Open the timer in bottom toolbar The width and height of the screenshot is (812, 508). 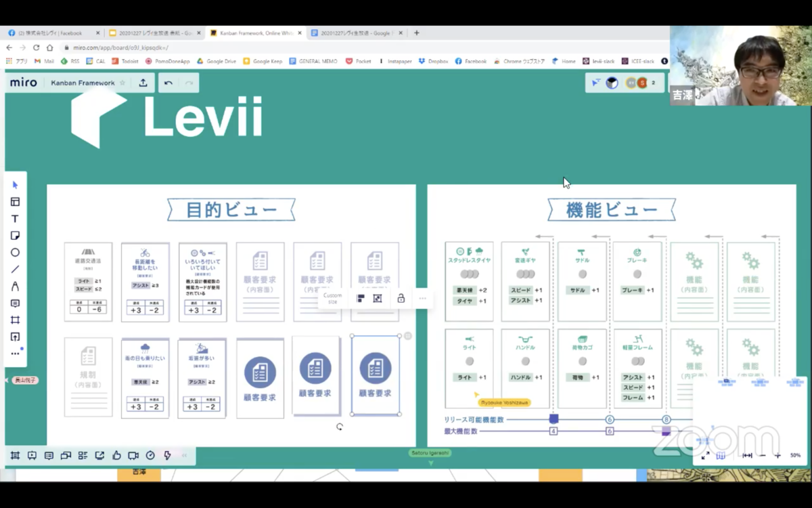[x=150, y=456]
